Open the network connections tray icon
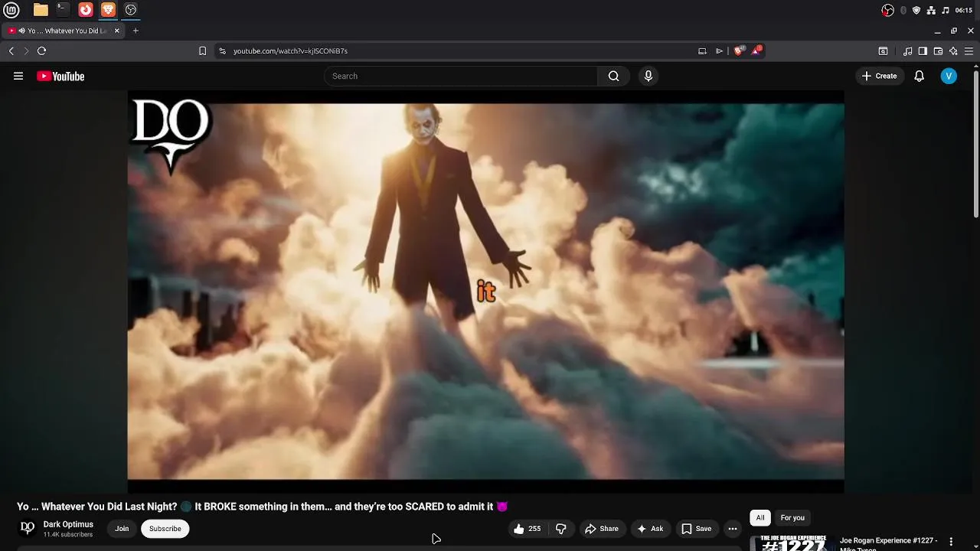This screenshot has height=551, width=980. click(931, 10)
